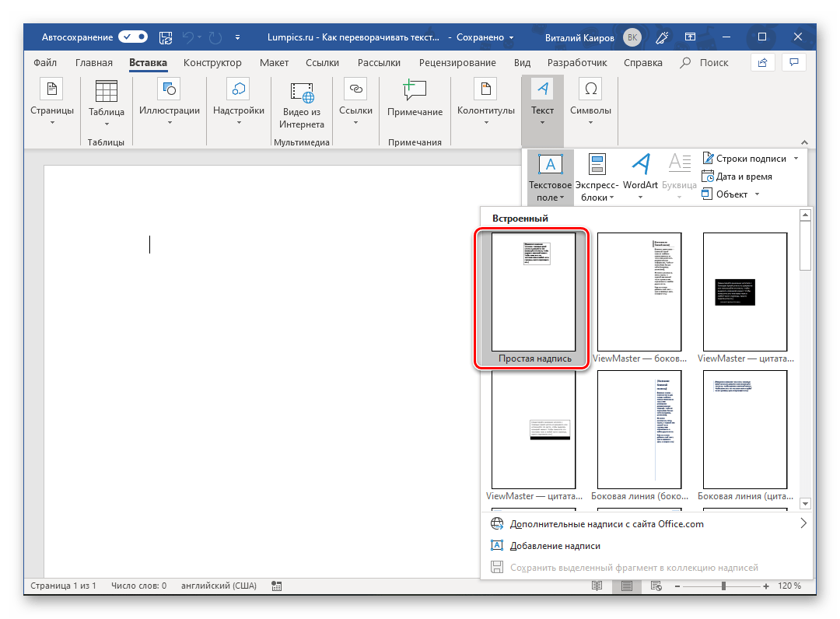Open the Справка tab
The image size is (840, 619).
[x=643, y=63]
